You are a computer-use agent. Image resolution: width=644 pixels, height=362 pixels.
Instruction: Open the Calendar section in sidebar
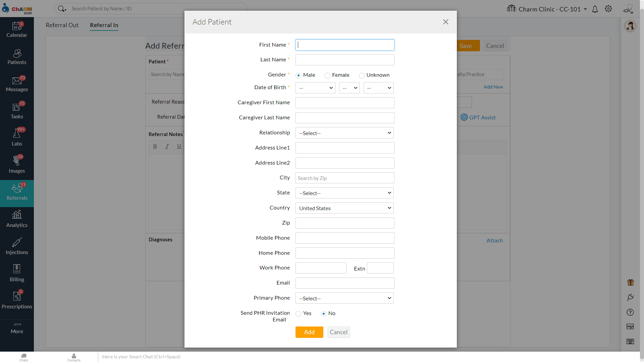pyautogui.click(x=16, y=29)
